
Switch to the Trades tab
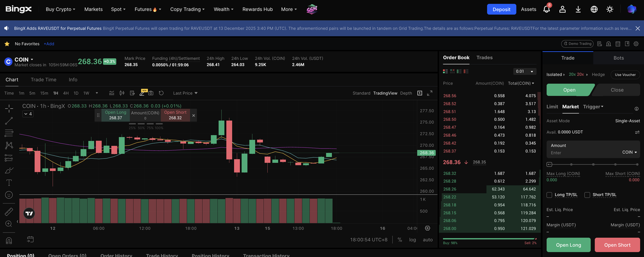(x=485, y=58)
